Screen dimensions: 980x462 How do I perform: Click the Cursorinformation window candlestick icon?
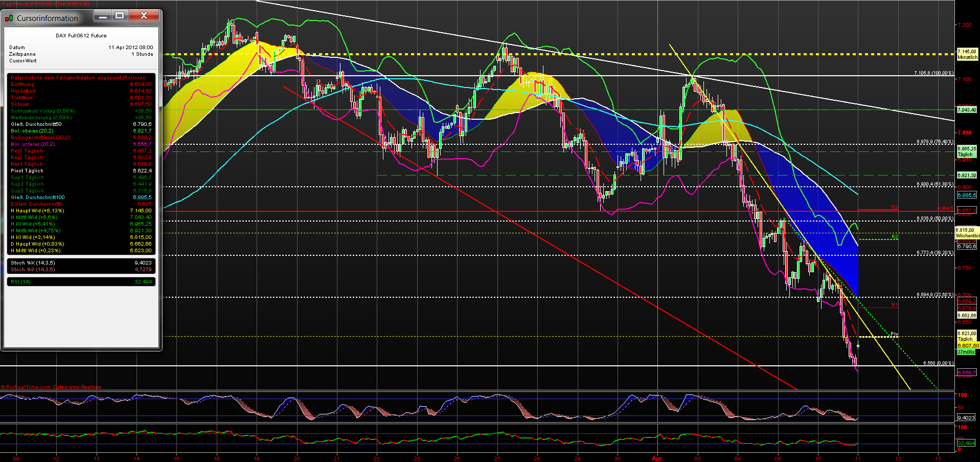coord(9,18)
